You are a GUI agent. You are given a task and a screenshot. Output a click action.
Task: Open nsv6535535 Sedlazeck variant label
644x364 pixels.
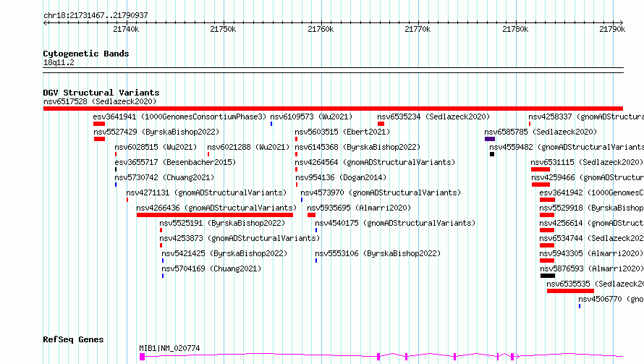pos(595,284)
